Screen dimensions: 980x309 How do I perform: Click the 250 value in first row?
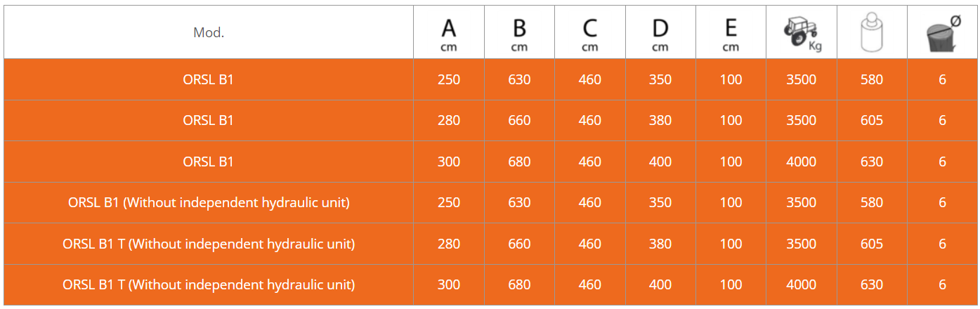(x=449, y=79)
